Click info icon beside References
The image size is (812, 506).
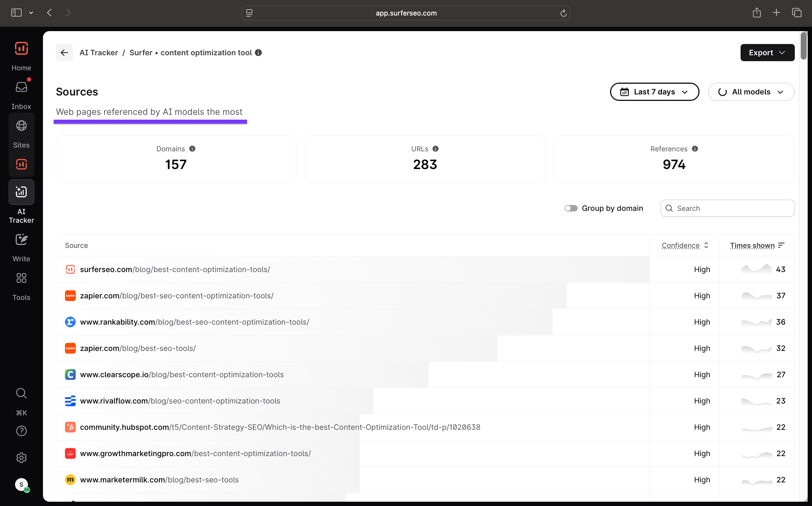pyautogui.click(x=695, y=149)
